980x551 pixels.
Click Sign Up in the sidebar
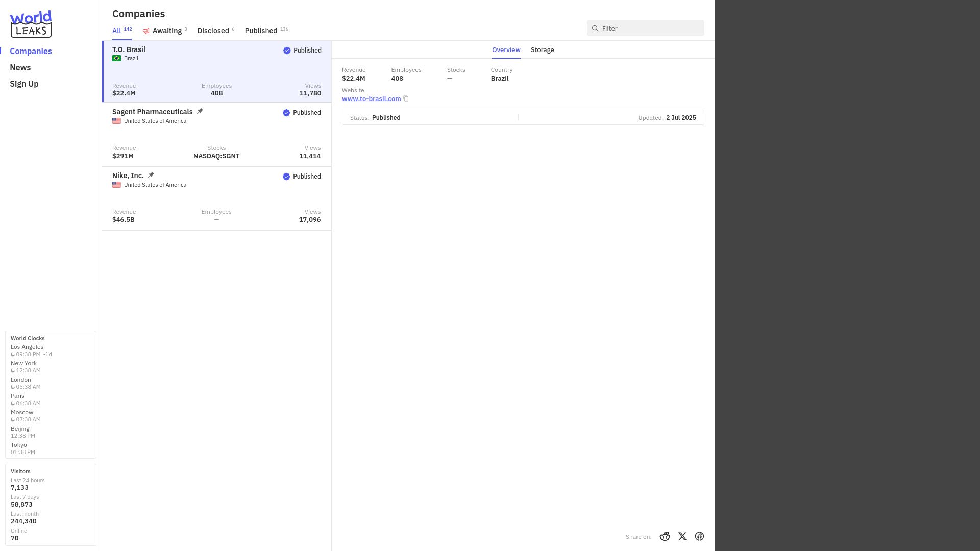(24, 84)
